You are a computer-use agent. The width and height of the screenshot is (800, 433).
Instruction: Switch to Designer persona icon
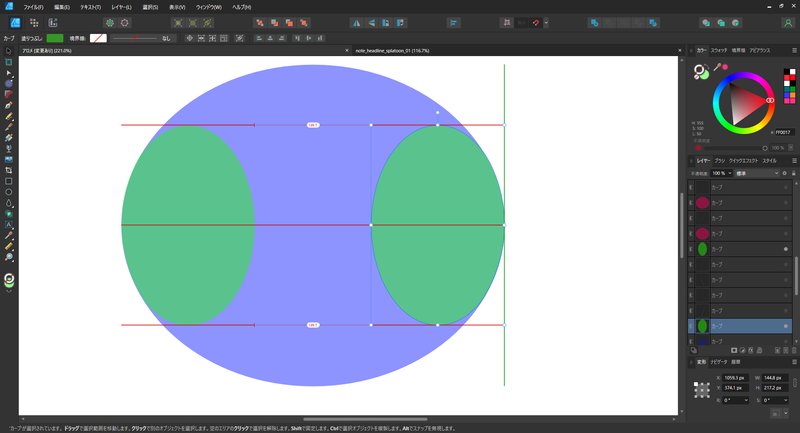pos(15,23)
